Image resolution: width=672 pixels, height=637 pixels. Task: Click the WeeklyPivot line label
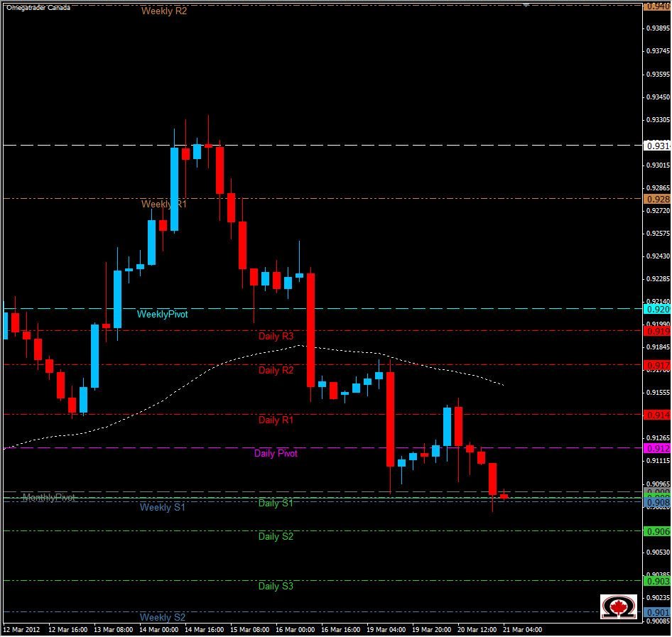(162, 314)
